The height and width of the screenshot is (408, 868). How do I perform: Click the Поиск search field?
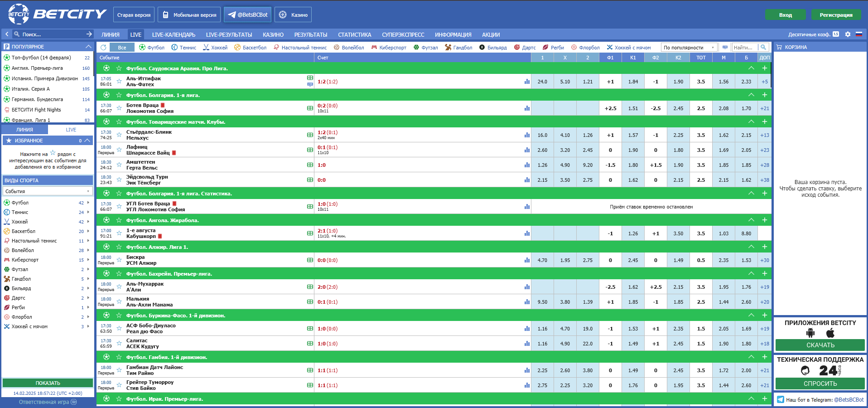[x=53, y=34]
